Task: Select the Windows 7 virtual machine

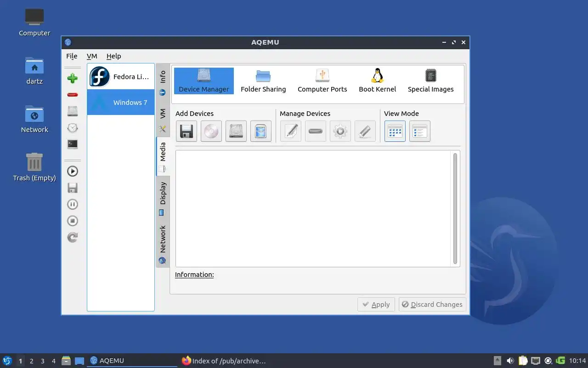Action: point(121,102)
